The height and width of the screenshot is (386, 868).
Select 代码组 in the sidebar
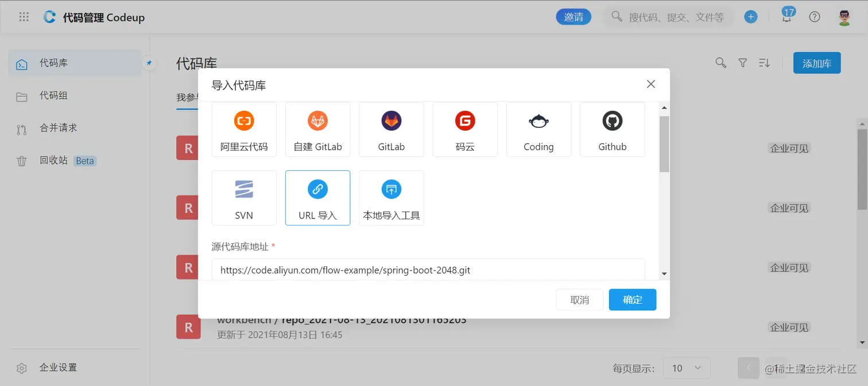75,96
